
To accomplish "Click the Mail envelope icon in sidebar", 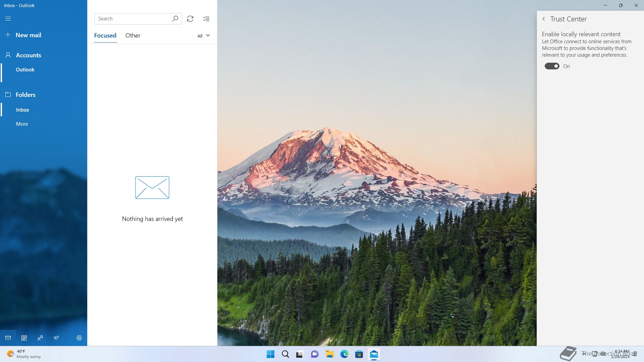I will (x=8, y=338).
